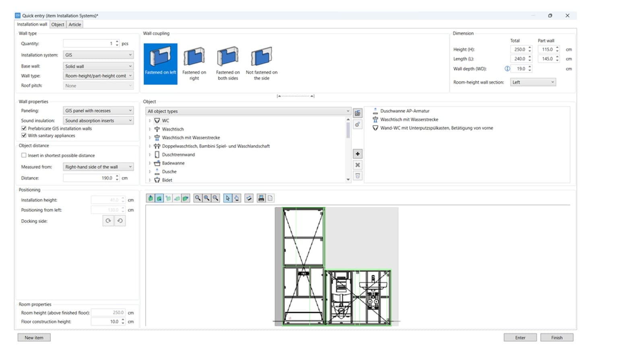Switch to the Object tab
644x362 pixels.
(x=58, y=25)
